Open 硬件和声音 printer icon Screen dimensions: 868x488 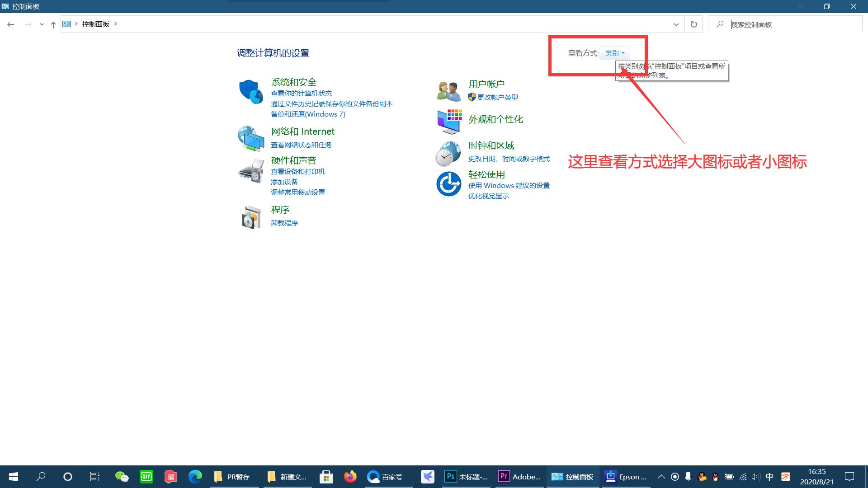point(251,171)
